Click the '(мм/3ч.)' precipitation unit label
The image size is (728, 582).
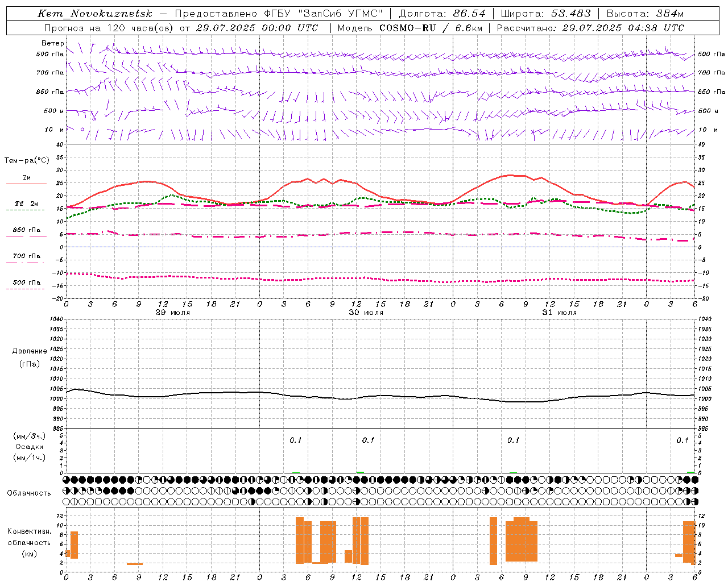coord(30,436)
